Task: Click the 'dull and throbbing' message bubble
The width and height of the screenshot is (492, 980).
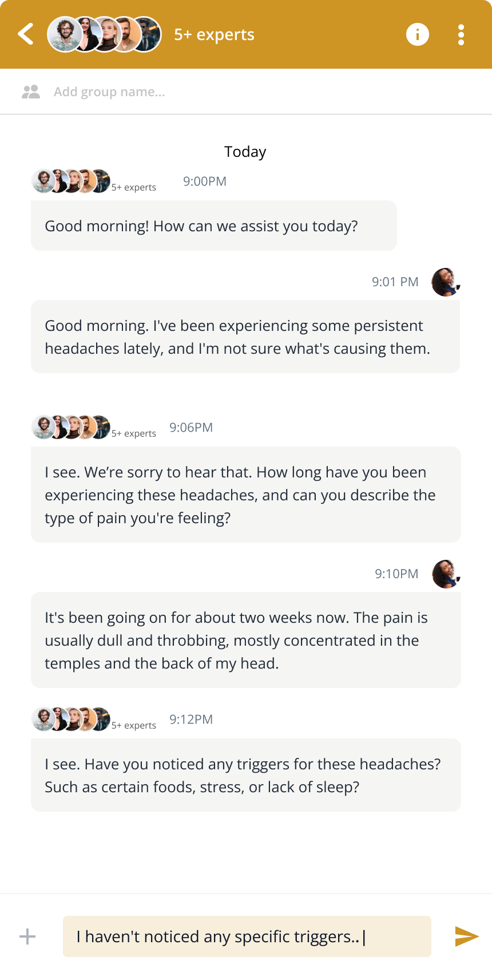Action: [x=245, y=640]
